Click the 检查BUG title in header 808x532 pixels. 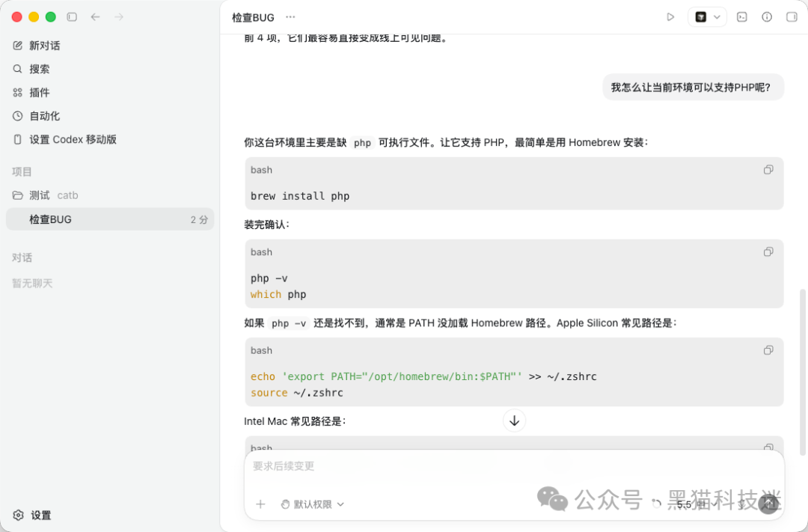coord(253,17)
